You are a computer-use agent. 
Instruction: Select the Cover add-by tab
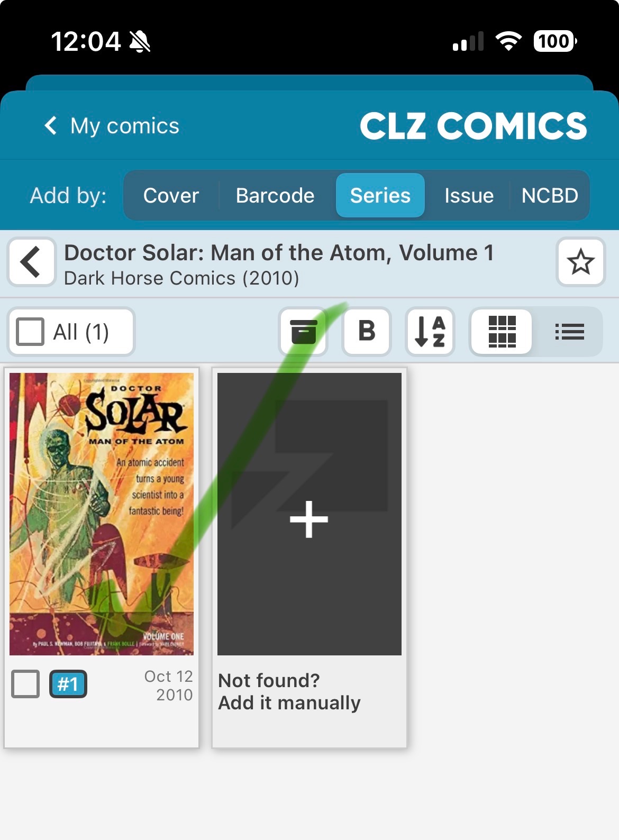pos(171,195)
